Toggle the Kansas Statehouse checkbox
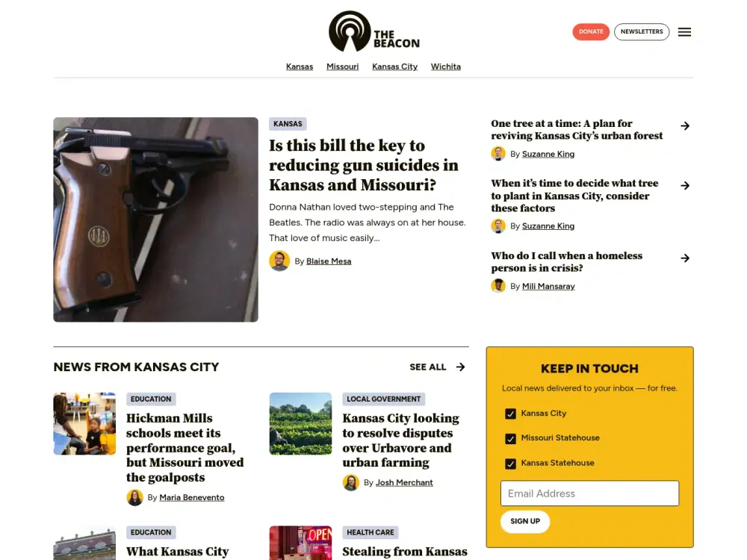 pos(510,464)
